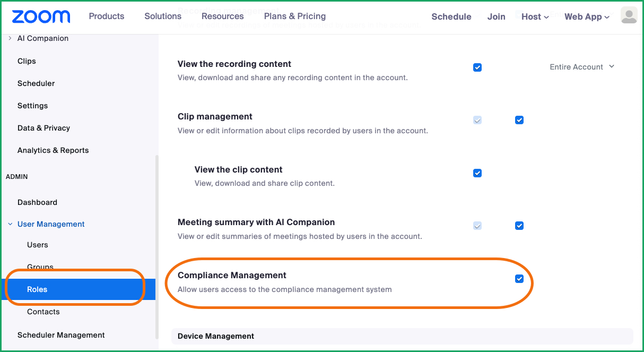
Task: Open the user profile avatar
Action: [x=629, y=16]
